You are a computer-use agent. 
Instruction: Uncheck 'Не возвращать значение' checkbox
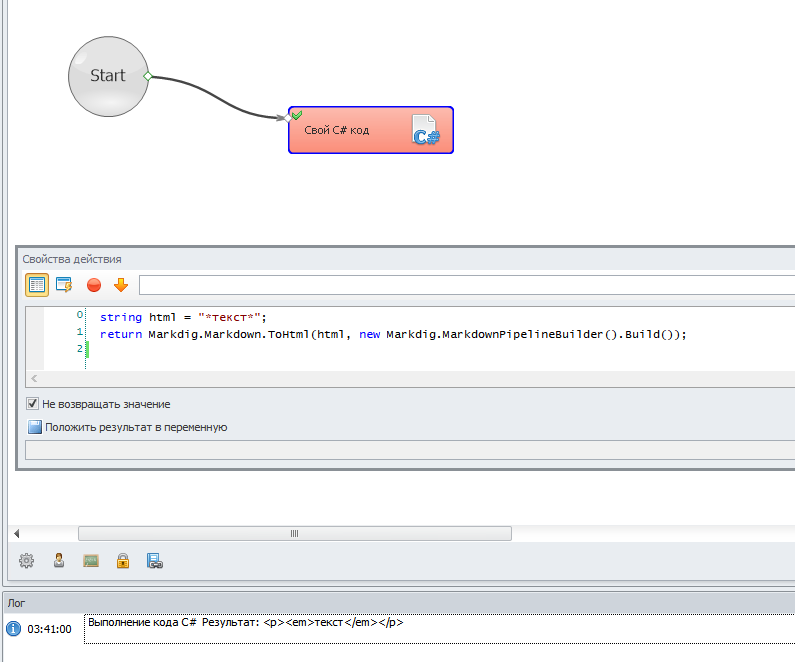point(33,404)
